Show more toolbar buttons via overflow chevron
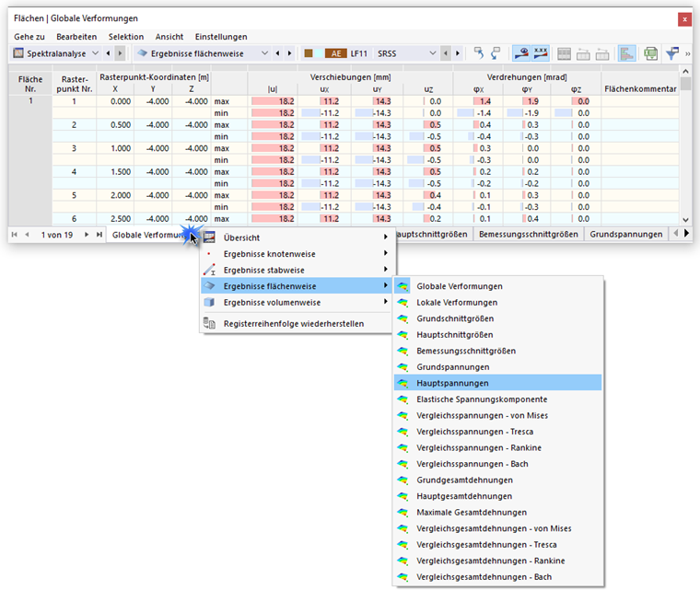700x590 pixels. pyautogui.click(x=687, y=54)
